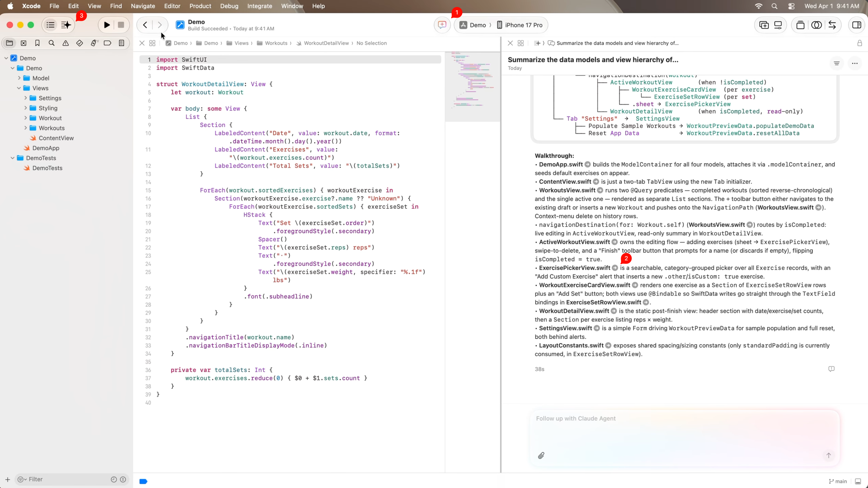Choose iPhone 17 Pro run destination
Screen dimensions: 868x488
[520, 25]
